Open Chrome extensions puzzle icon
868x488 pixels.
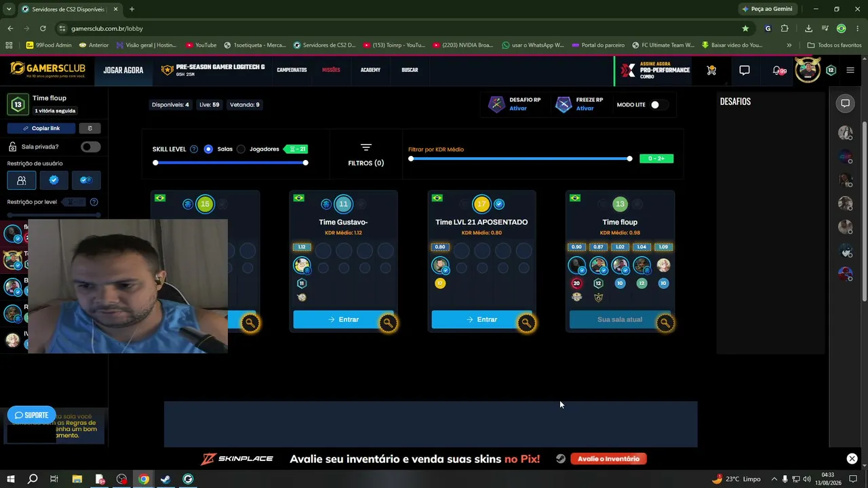point(785,28)
